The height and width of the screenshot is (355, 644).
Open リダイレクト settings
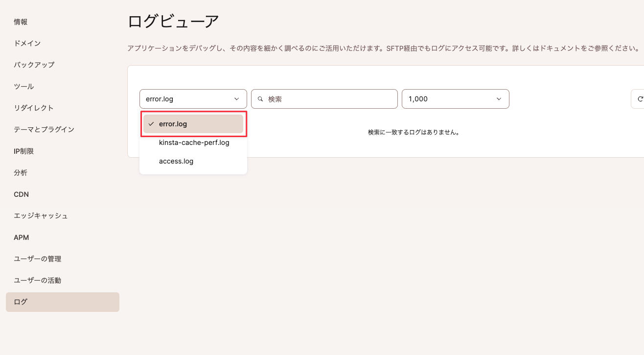pos(33,108)
